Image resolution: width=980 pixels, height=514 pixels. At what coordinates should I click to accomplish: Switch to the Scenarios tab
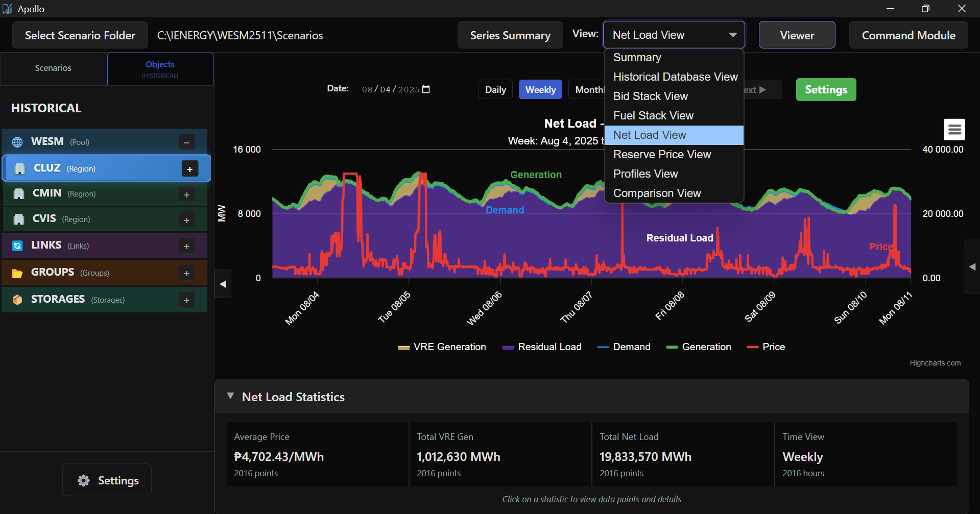coord(53,68)
